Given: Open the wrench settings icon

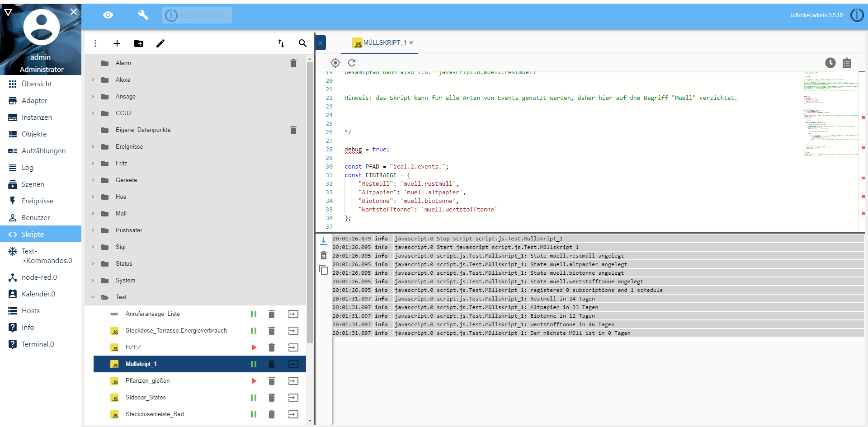Looking at the screenshot, I should click(143, 15).
